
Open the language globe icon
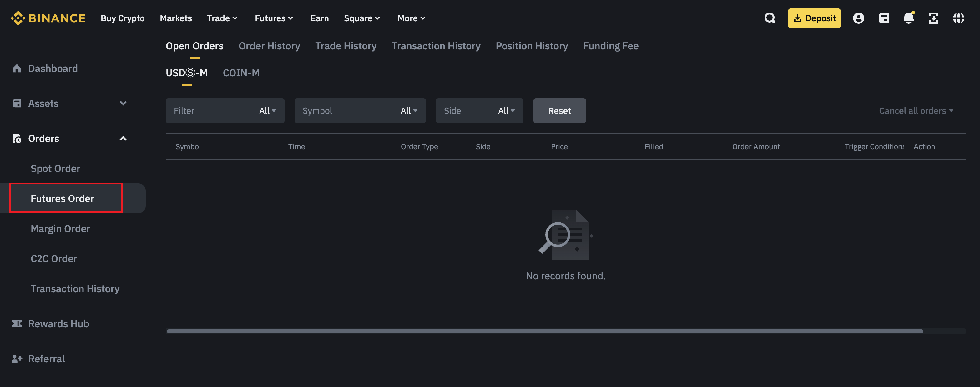click(959, 18)
